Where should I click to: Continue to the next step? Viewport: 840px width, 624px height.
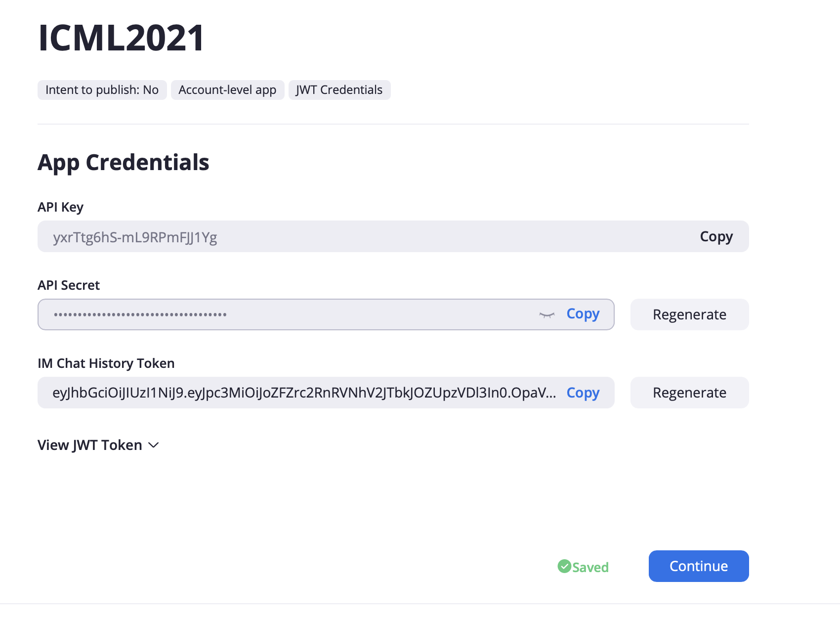[699, 566]
